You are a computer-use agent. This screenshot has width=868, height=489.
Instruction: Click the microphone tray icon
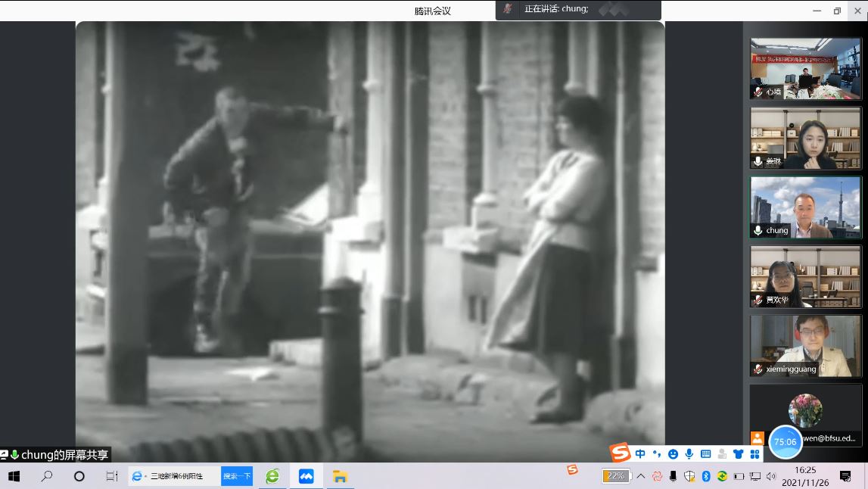(674, 476)
